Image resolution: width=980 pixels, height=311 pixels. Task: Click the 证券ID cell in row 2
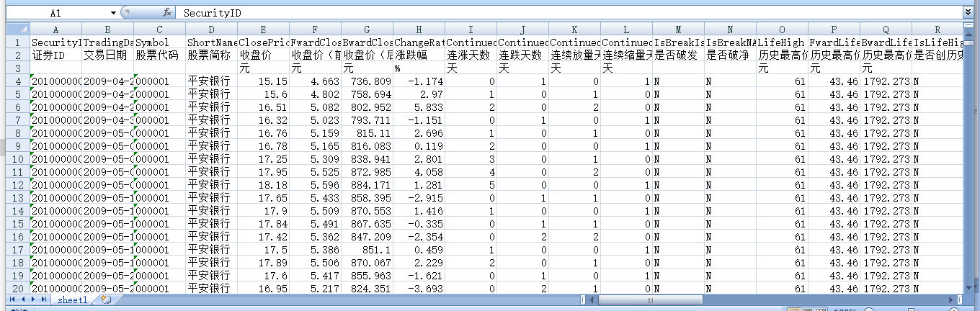[x=55, y=55]
